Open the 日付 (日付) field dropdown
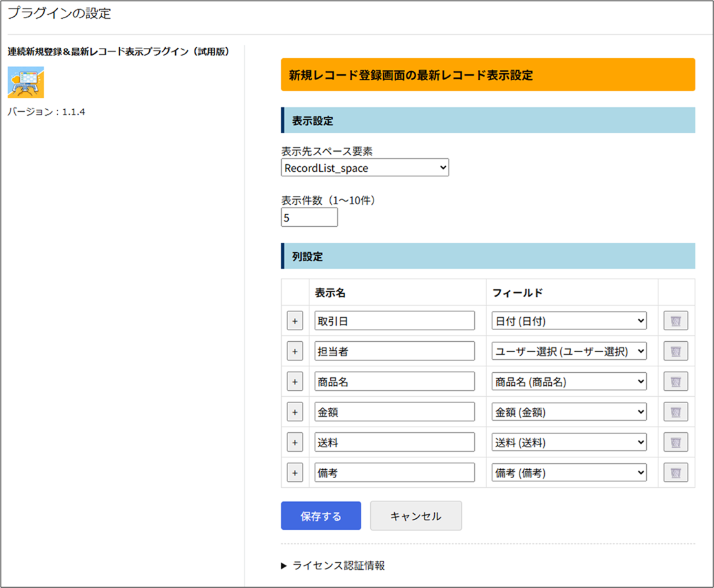 coord(569,320)
